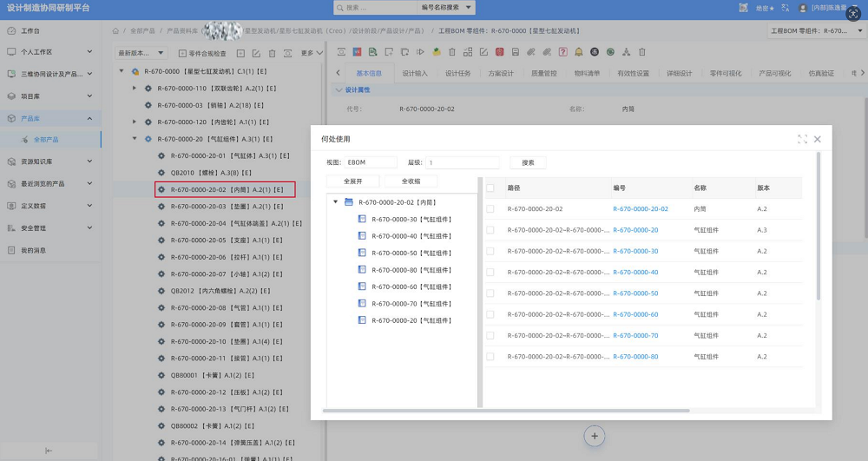Click the trash icon in the BOM tree panel
Screen dimensions: 868x461
272,53
